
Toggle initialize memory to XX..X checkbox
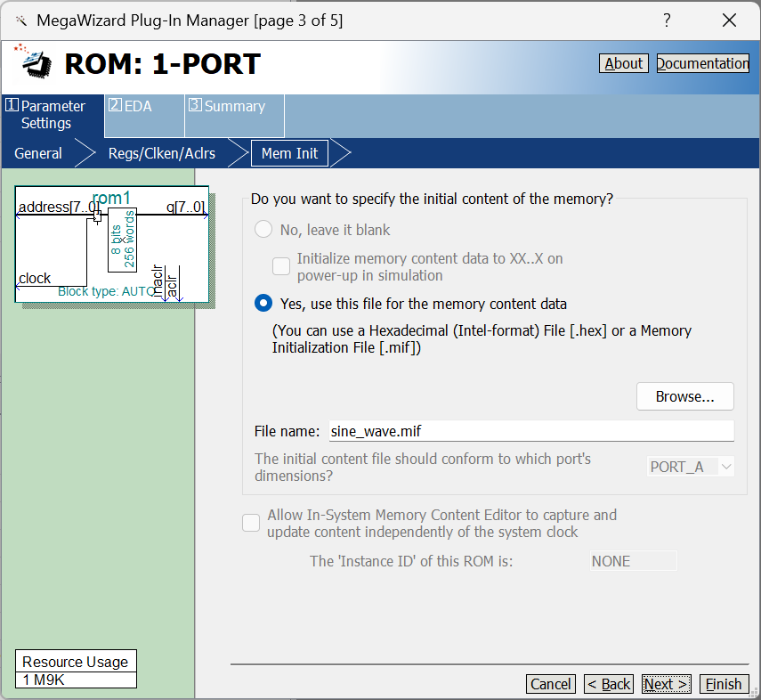[281, 266]
